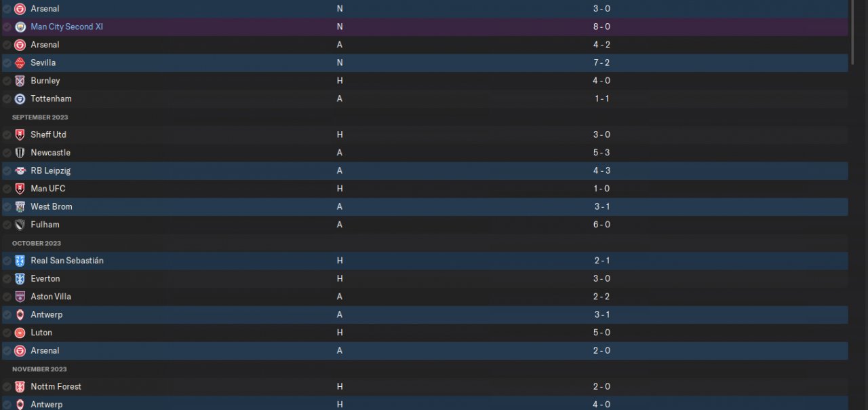868x410 pixels.
Task: Click the 1 - 0 score against Man UFC
Action: point(602,189)
